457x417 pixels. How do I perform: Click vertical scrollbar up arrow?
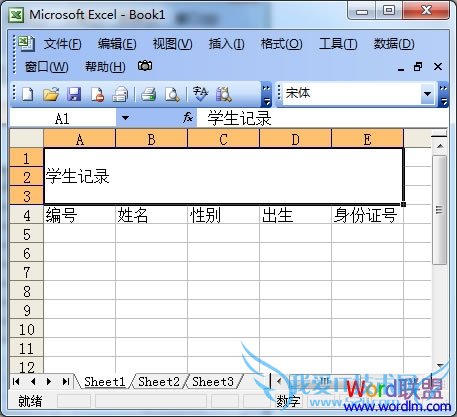440,146
